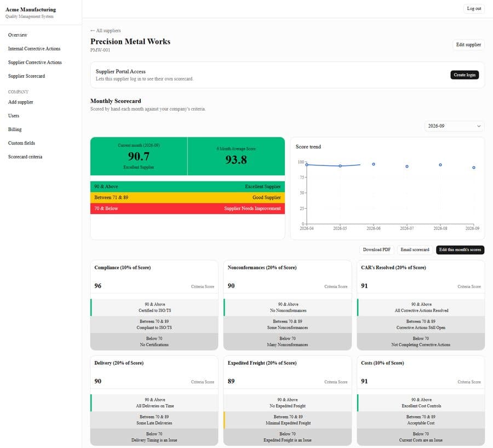Open Supplier Corrective Actions

(x=35, y=62)
